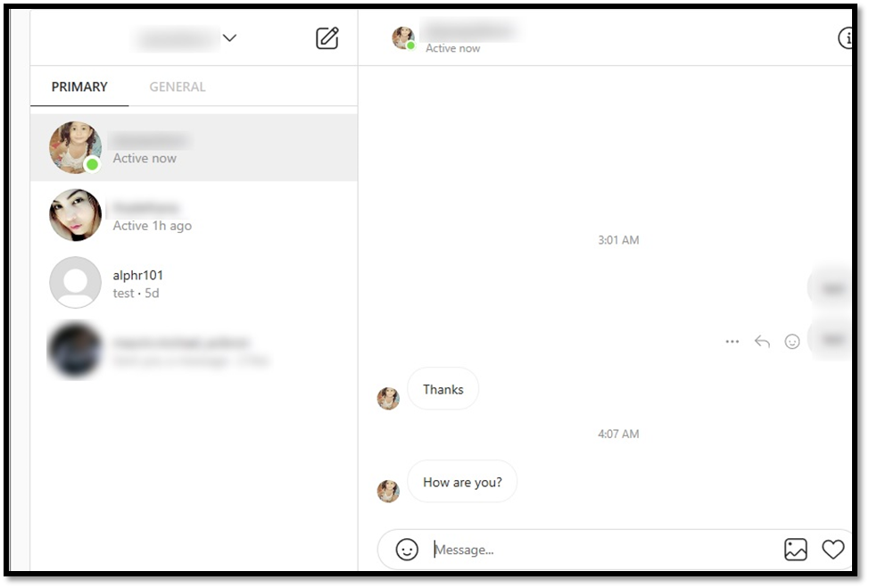Click the compose new message icon
Screen dimensions: 869x588
[x=327, y=37]
